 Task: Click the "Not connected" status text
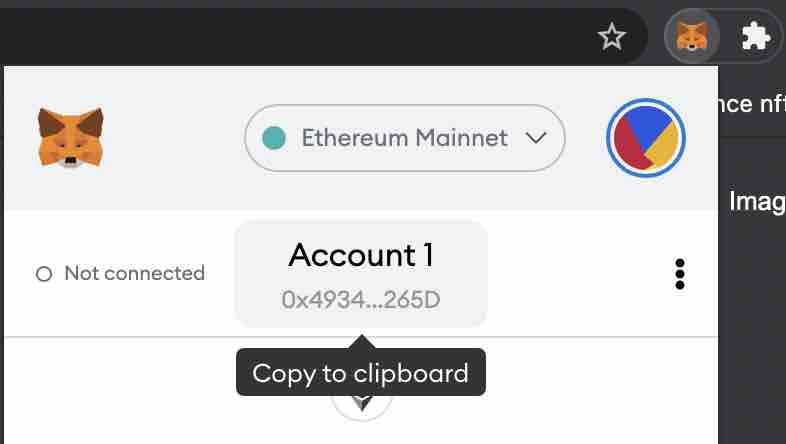[134, 273]
